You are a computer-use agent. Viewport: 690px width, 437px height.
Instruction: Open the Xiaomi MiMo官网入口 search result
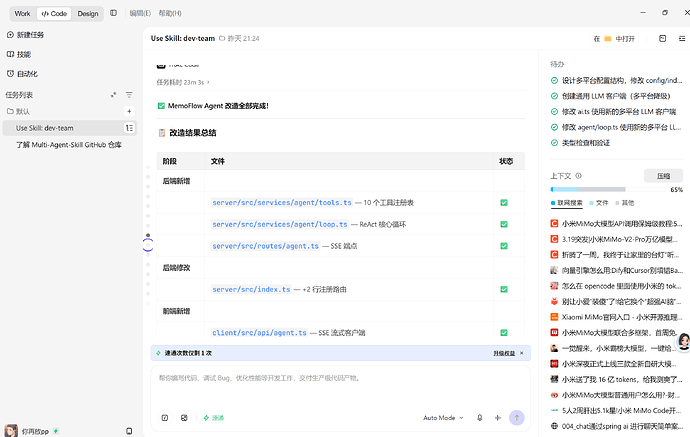pos(617,317)
